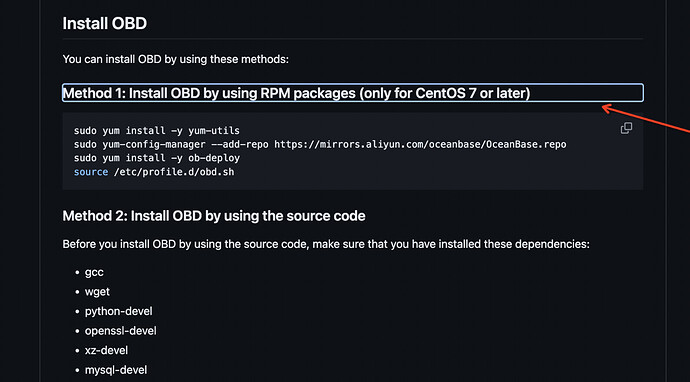Copy the code block using copy icon
Screen dimensions: 690x382
626,128
